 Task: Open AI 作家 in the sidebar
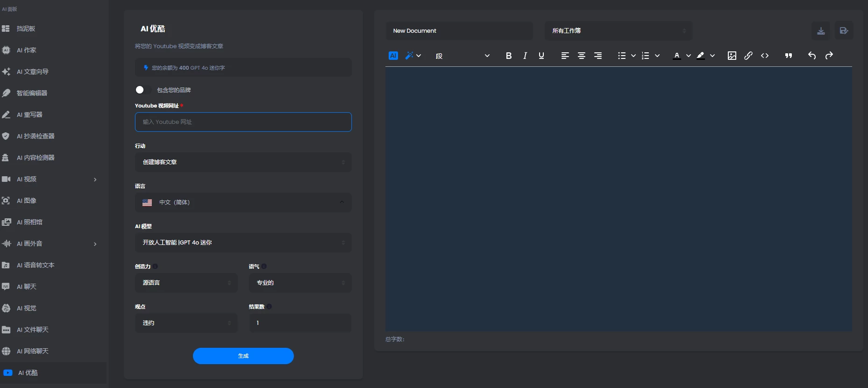point(27,50)
